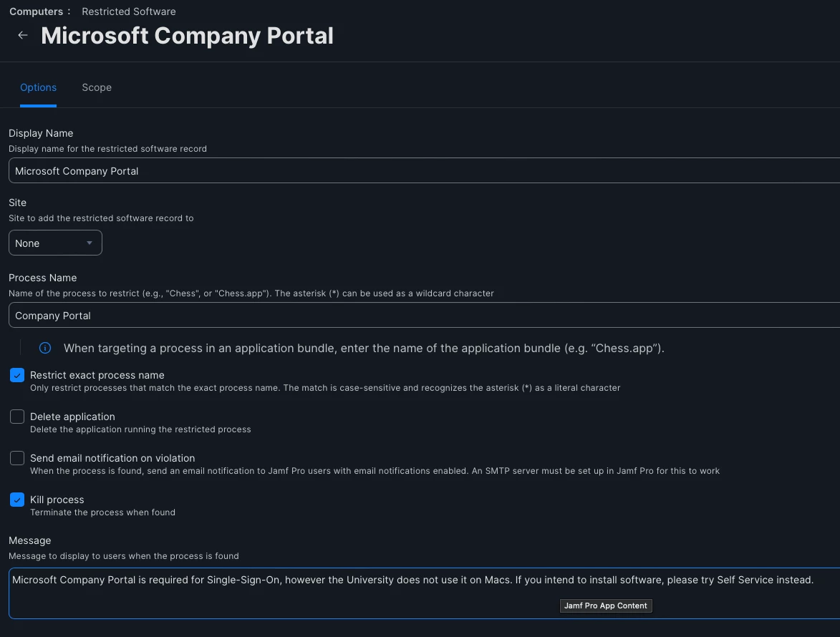
Task: Click the Jamf Pro App Content tooltip
Action: (606, 606)
